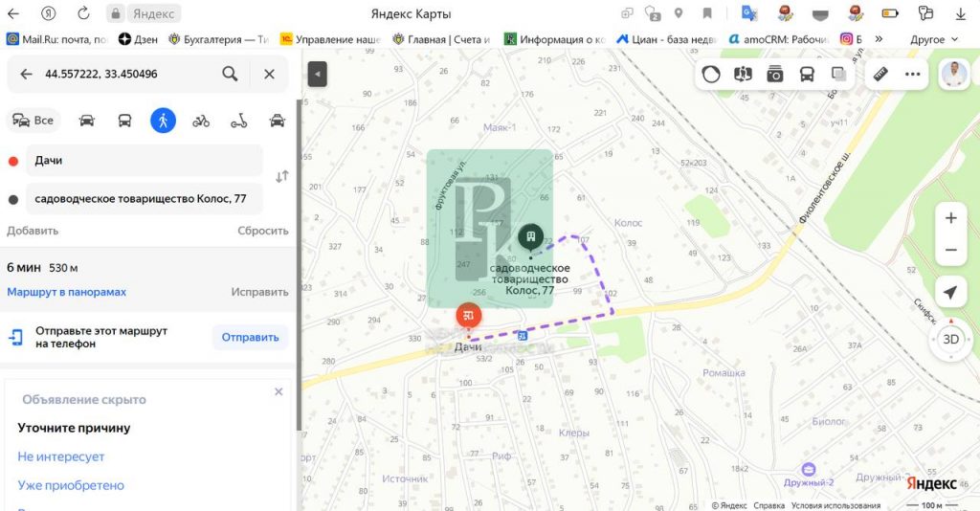Image resolution: width=980 pixels, height=511 pixels.
Task: Go back in the browser
Action: pyautogui.click(x=12, y=13)
